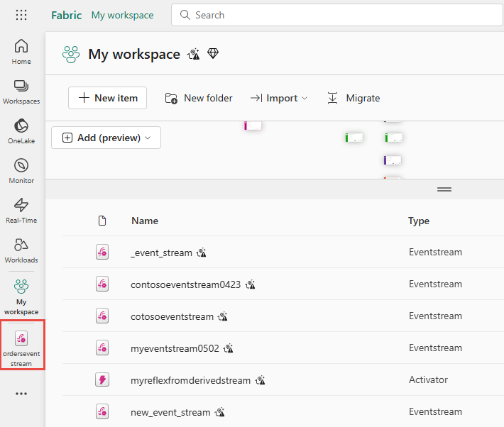Sort by the Name column header
The width and height of the screenshot is (504, 427).
[145, 221]
